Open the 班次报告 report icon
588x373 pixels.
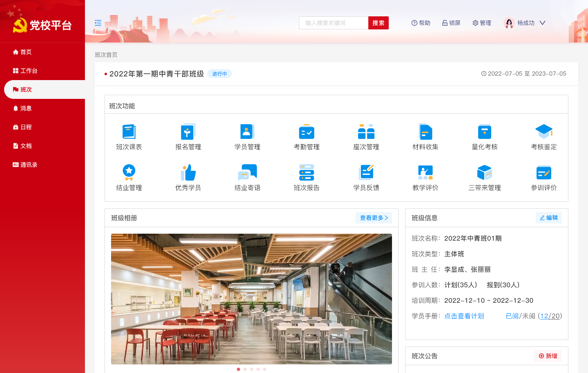tap(307, 173)
